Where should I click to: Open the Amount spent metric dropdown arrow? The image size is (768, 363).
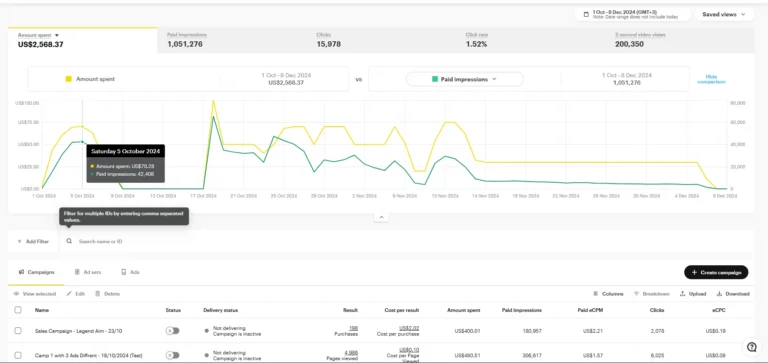[57, 35]
